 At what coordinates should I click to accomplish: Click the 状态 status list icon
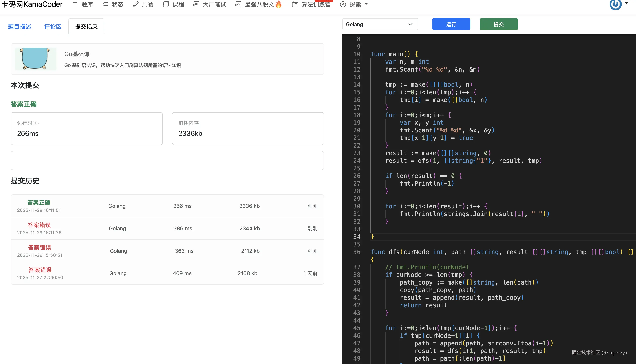105,4
